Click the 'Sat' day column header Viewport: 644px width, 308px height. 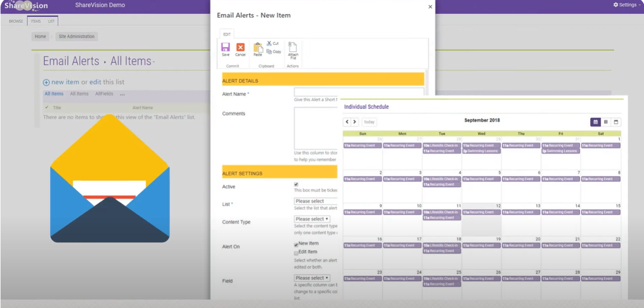[x=601, y=134]
